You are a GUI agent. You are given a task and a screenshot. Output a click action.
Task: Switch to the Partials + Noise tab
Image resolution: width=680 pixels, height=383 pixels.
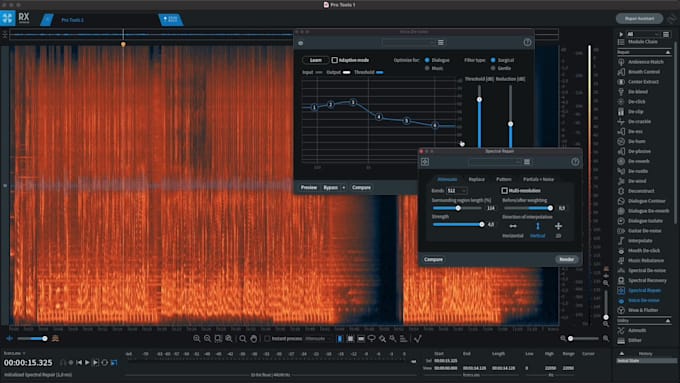(538, 180)
